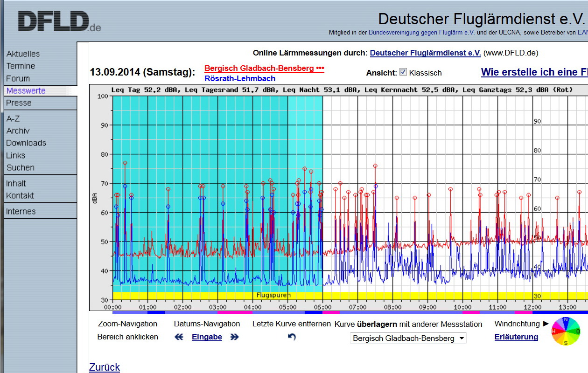Open Links in the sidebar
Image resolution: width=588 pixels, height=373 pixels.
[15, 156]
